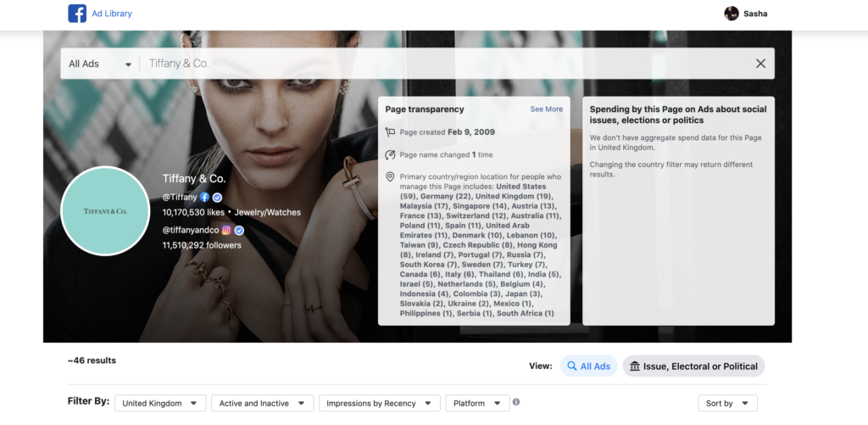Select the @Tiffany handle
This screenshot has width=868, height=425.
coord(180,197)
